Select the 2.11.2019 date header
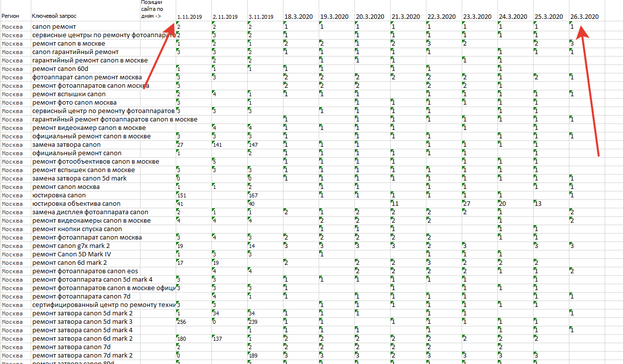The width and height of the screenshot is (623, 364). click(x=225, y=17)
